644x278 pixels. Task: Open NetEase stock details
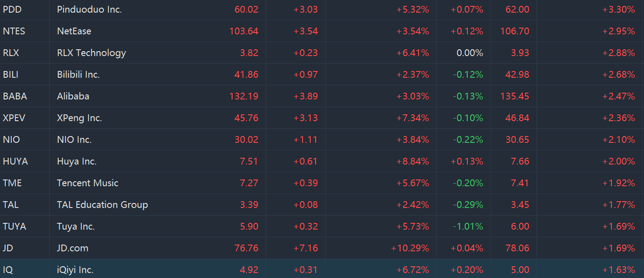pos(74,31)
